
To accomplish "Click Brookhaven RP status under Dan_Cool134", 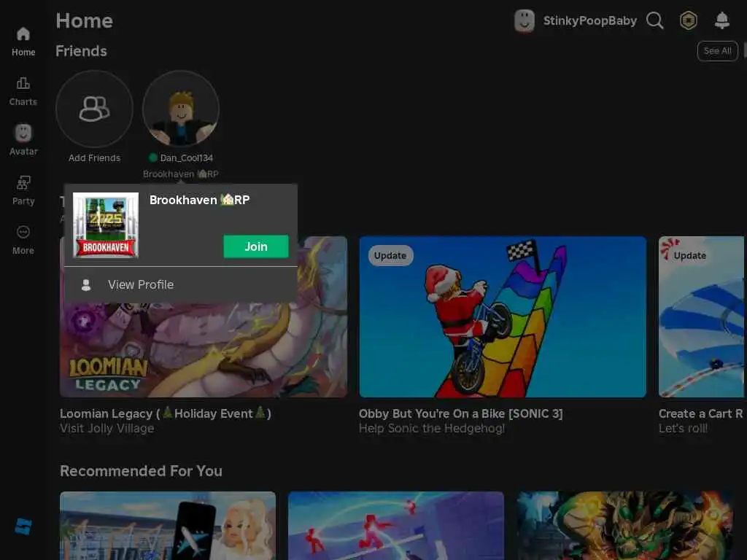I will (x=181, y=174).
